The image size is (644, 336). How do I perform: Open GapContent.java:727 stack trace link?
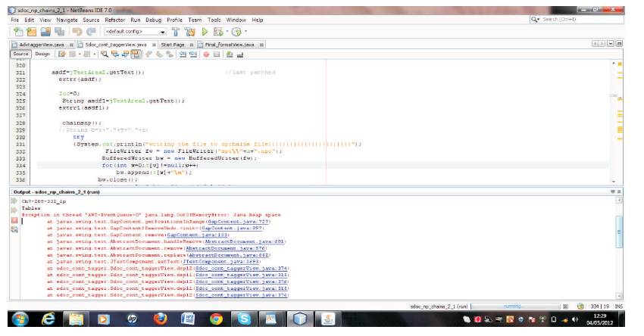(x=238, y=222)
